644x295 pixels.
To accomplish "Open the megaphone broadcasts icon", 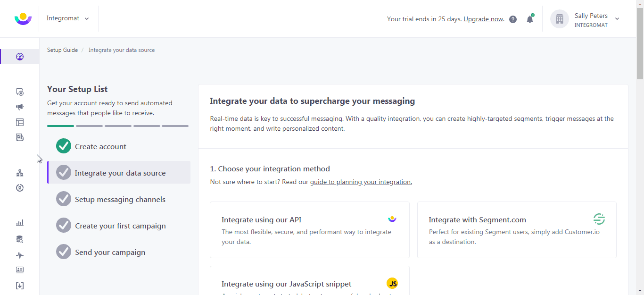I will point(19,107).
